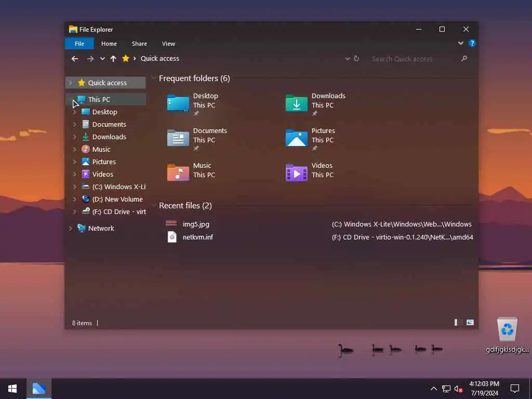Screen dimensions: 532x399
Task: Expand Music in the navigation tree
Action: (75, 150)
